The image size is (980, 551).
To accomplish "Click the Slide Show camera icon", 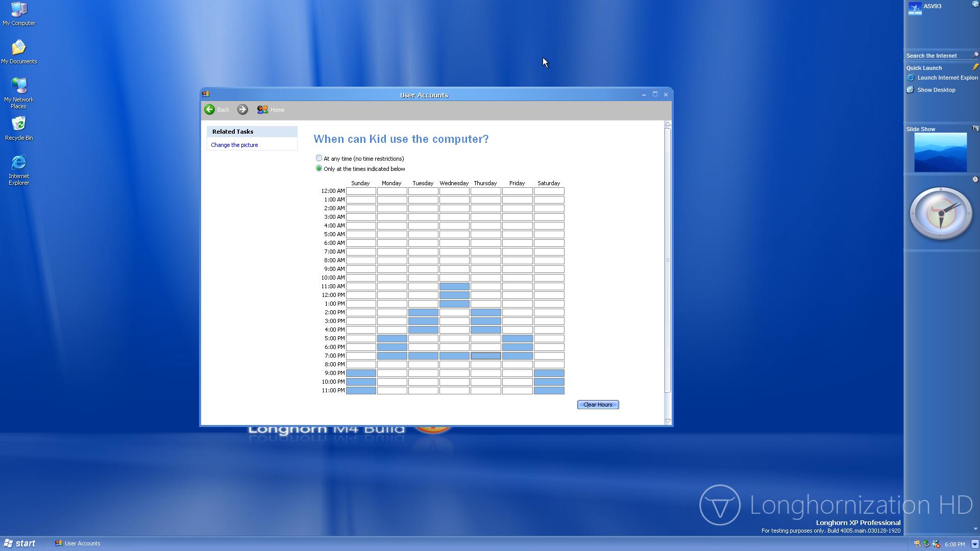I will tap(975, 129).
